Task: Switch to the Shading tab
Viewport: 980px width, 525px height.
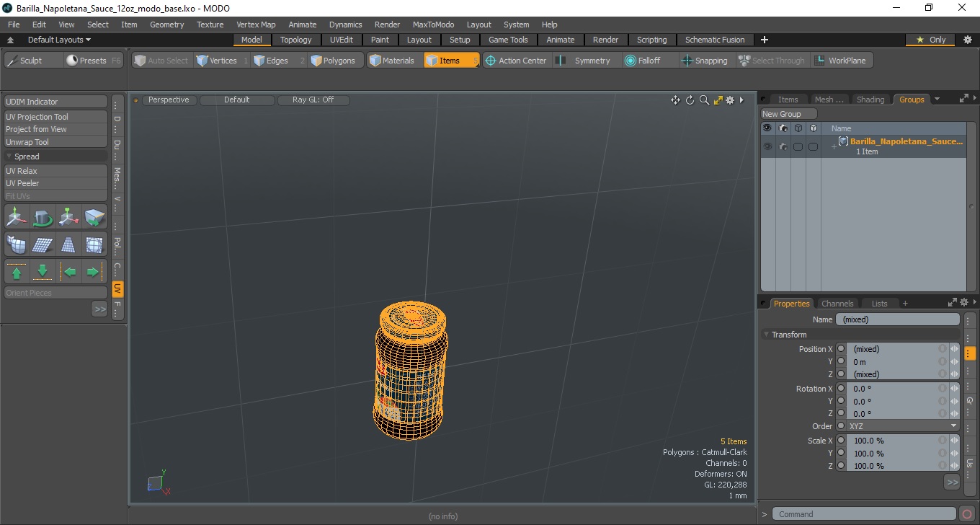Action: (x=870, y=100)
